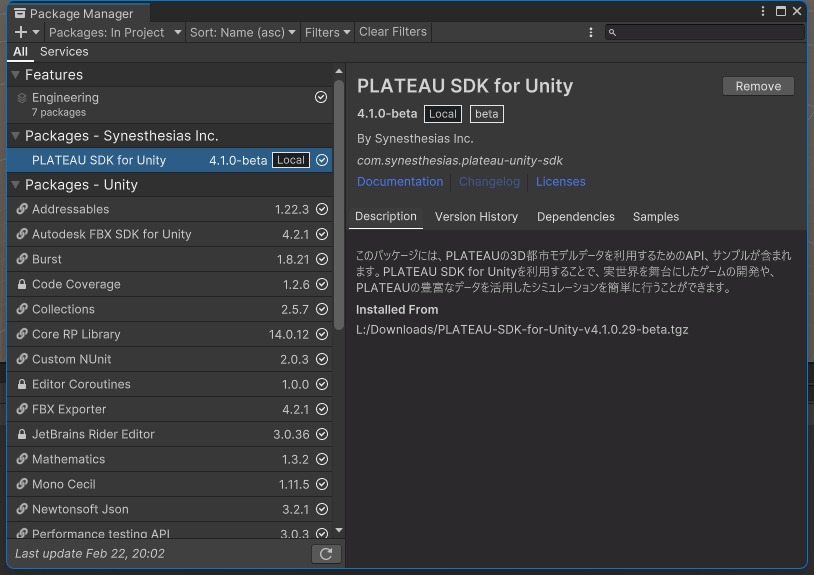This screenshot has height=575, width=814.
Task: Collapse the Features section
Action: (x=16, y=75)
